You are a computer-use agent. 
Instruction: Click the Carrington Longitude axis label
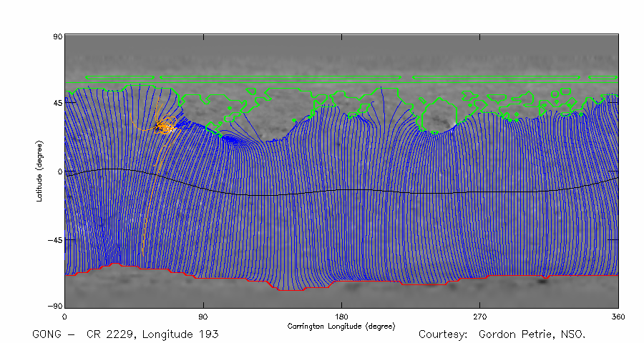(341, 326)
